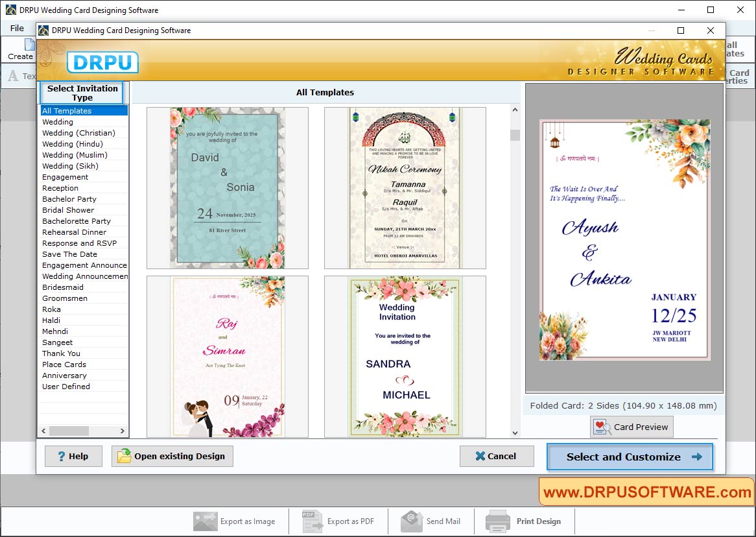Click the Select and Customize button
This screenshot has width=756, height=537.
point(629,457)
